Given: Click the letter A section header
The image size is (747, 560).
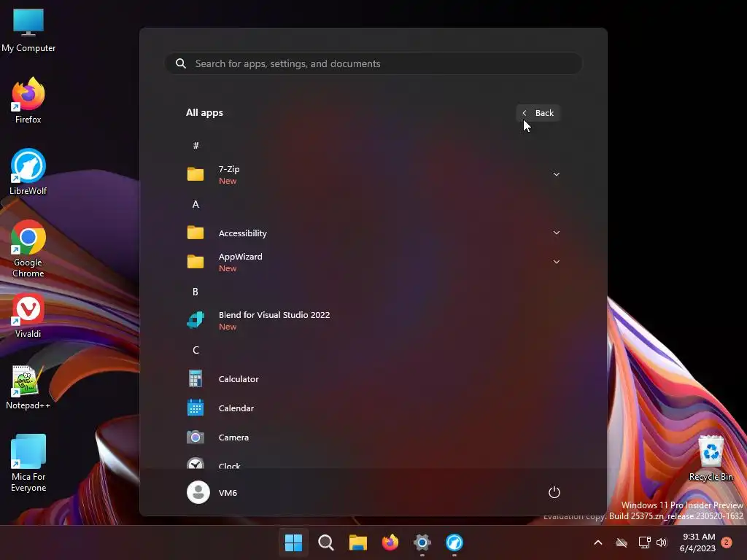Looking at the screenshot, I should click(x=196, y=204).
